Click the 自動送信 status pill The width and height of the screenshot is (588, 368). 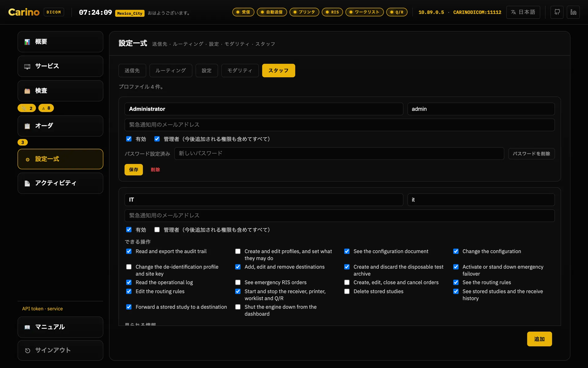coord(272,12)
